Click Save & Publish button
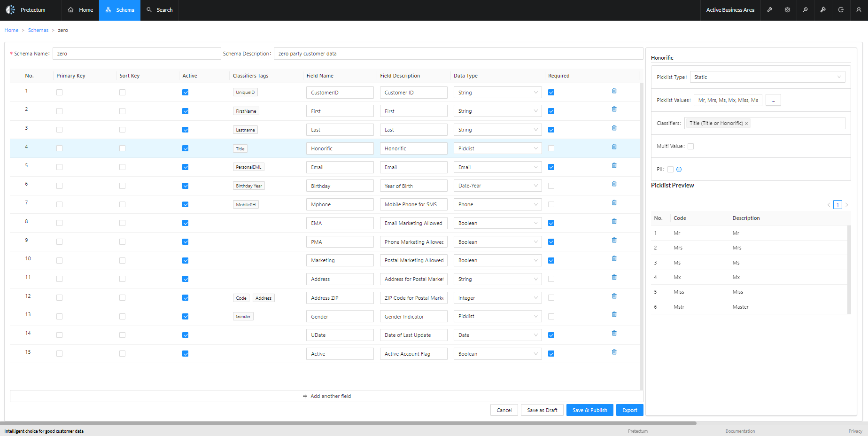868x436 pixels. tap(589, 410)
